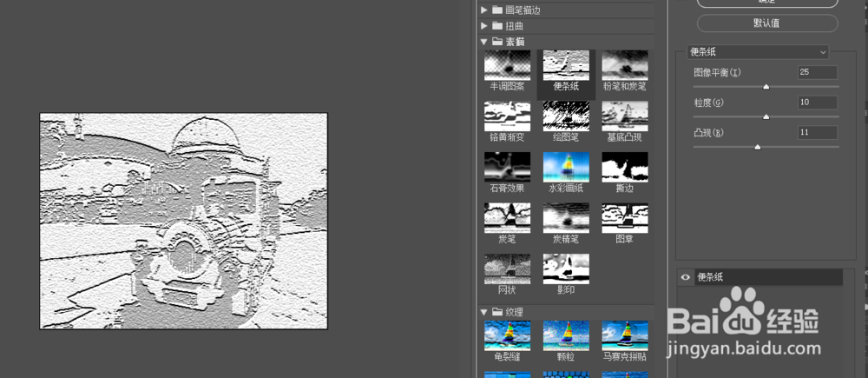Select the 便条纸 filter thumbnail

[566, 65]
